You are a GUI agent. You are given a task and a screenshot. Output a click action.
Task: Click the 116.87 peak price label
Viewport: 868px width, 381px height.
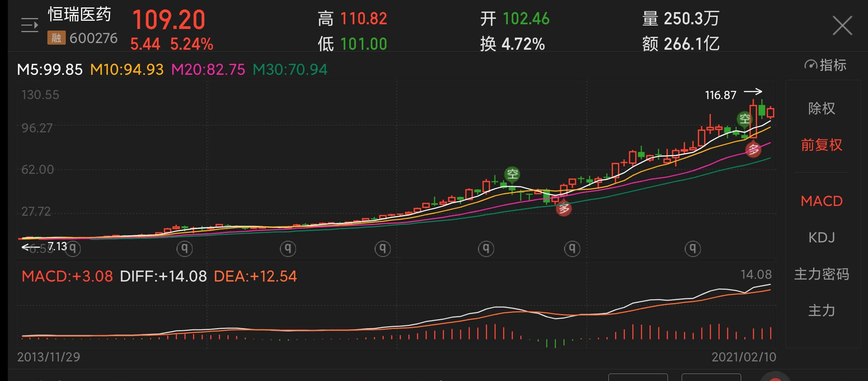720,95
